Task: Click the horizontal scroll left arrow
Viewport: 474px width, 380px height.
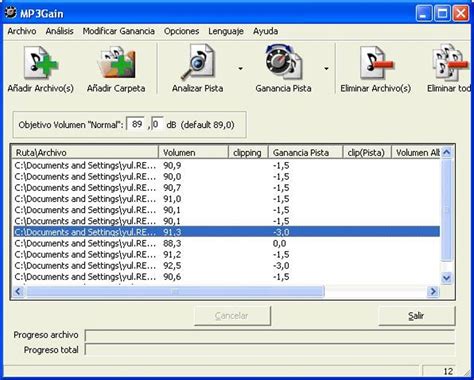Action: [18, 291]
